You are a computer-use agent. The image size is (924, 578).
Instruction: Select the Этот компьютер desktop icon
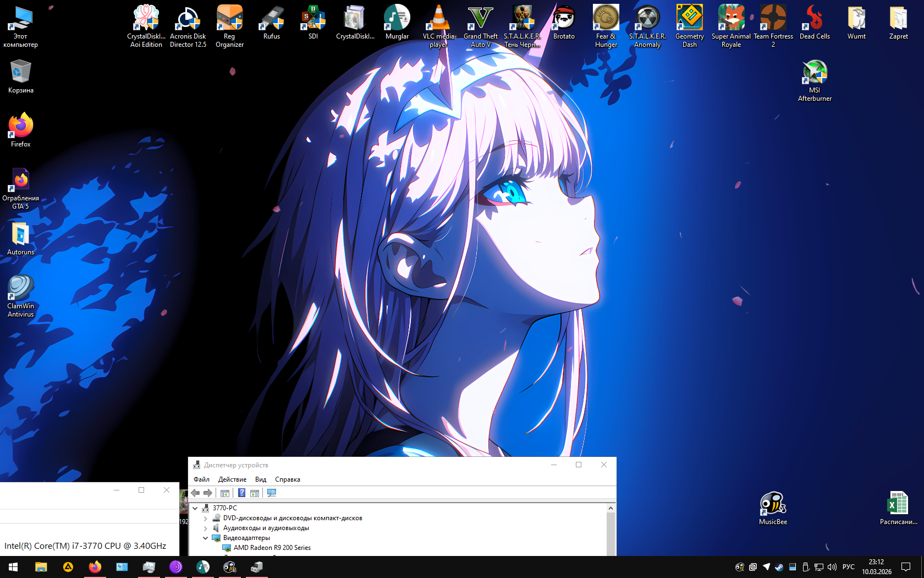pyautogui.click(x=20, y=27)
